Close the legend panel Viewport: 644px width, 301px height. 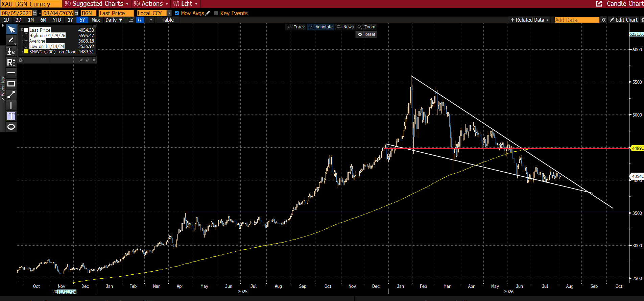94,60
